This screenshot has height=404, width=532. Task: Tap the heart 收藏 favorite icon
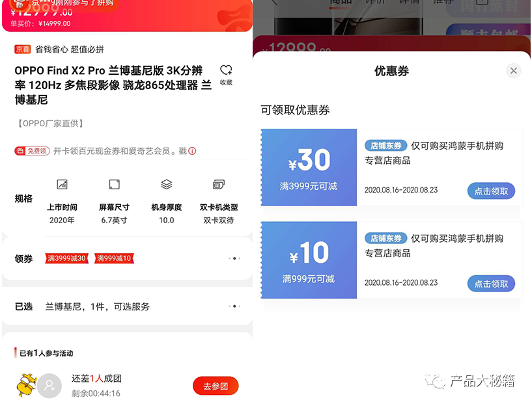226,70
